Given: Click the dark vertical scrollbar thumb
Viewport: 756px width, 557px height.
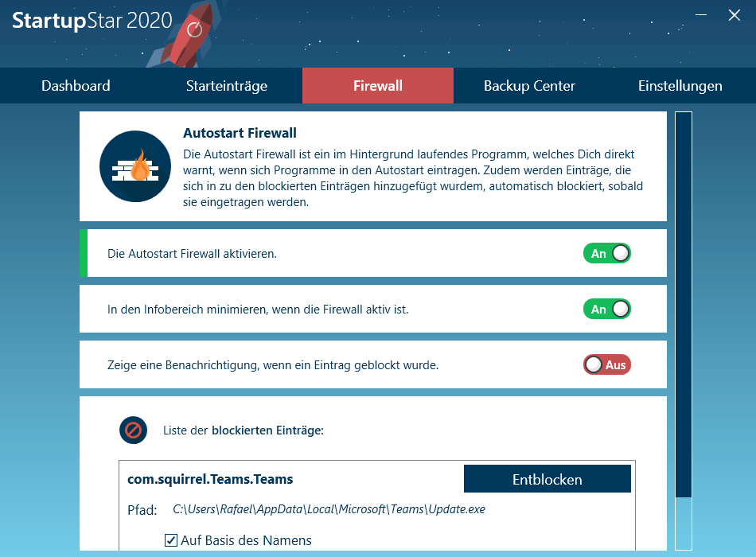Looking at the screenshot, I should click(684, 305).
